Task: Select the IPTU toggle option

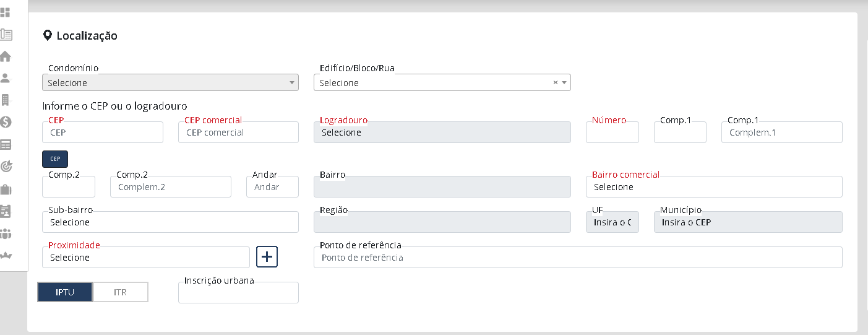Action: tap(65, 292)
